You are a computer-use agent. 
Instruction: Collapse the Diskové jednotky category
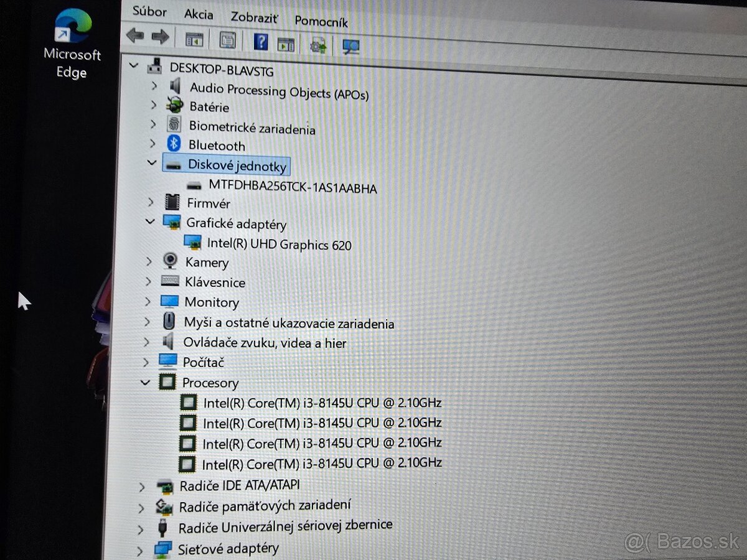(152, 162)
